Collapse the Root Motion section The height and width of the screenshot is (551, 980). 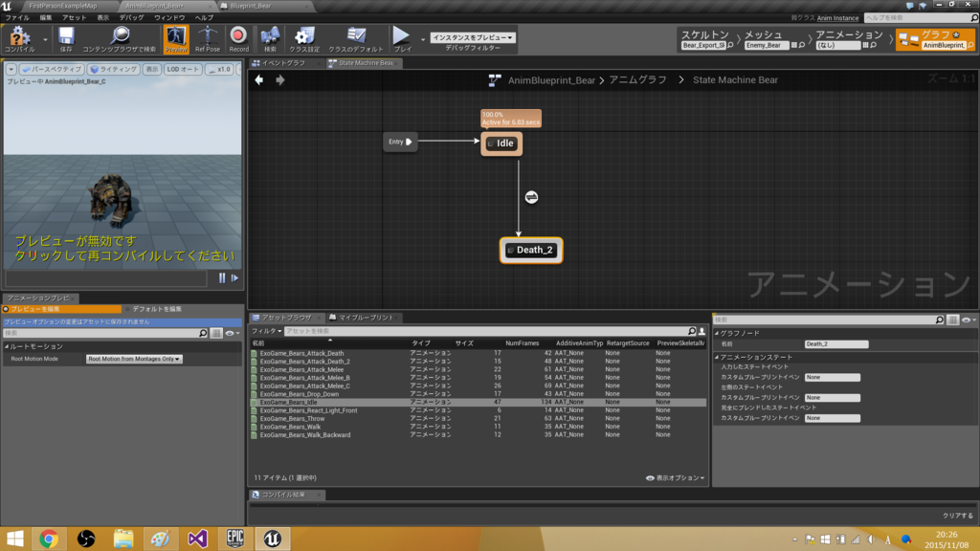coord(7,346)
